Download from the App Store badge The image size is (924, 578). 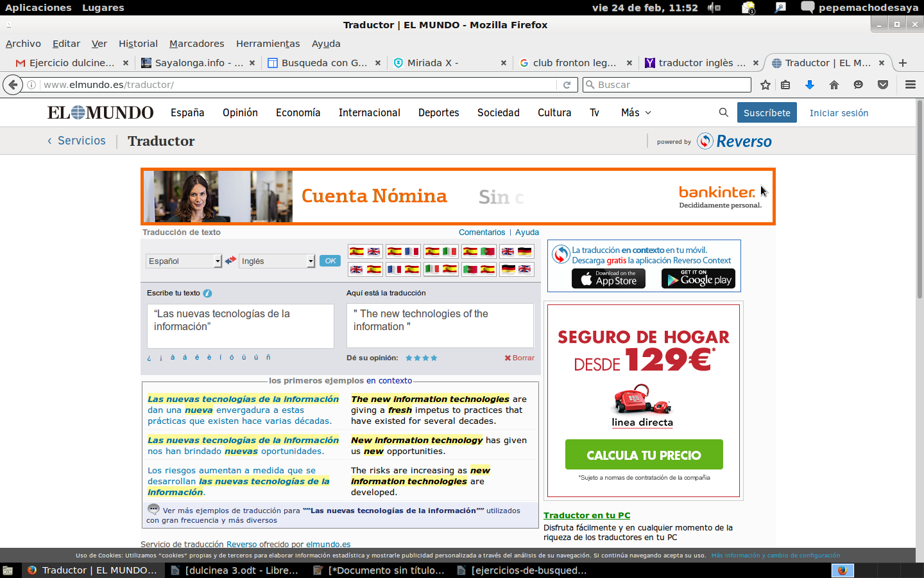click(x=608, y=279)
